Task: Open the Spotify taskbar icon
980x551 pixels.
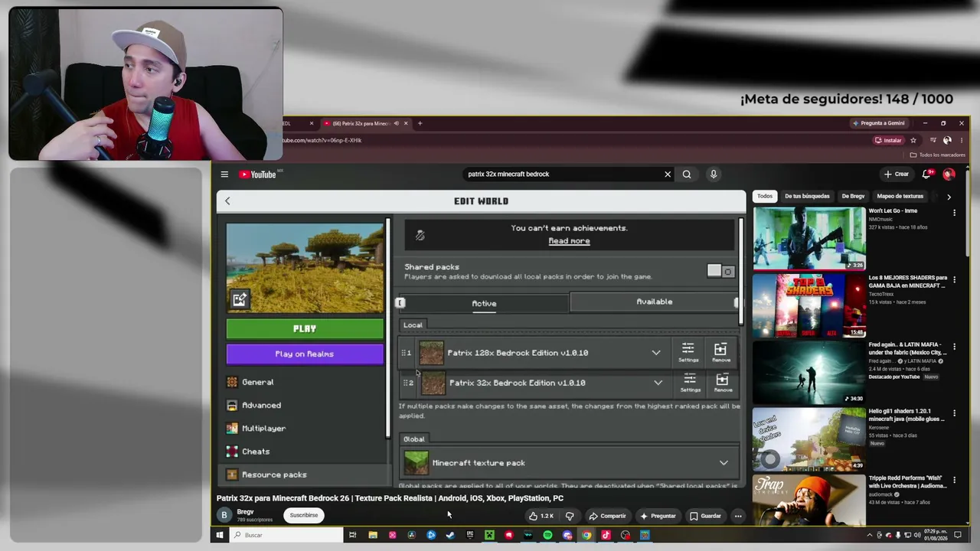Action: point(547,535)
